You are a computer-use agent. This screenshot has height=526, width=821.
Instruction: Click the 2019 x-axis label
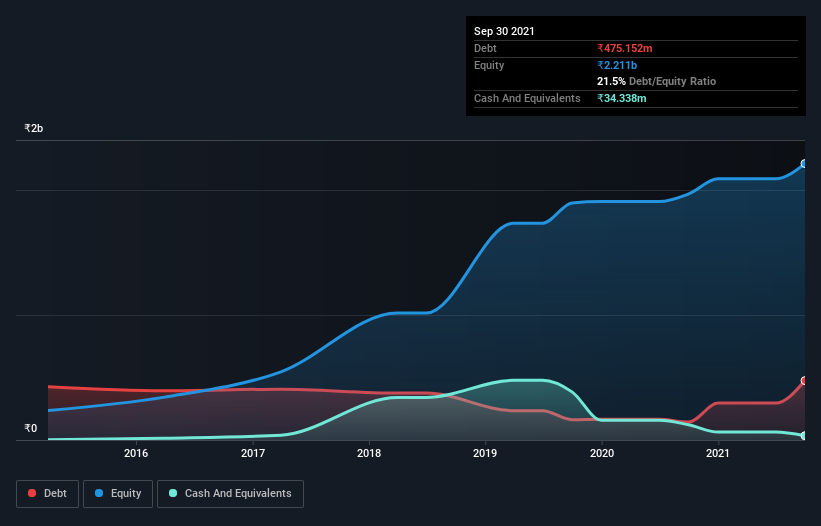[485, 453]
